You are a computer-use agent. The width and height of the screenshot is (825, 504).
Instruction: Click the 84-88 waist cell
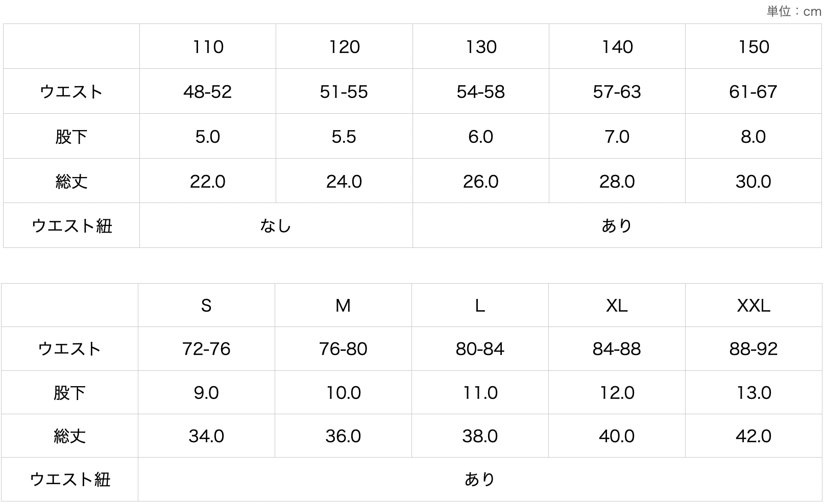click(x=617, y=349)
